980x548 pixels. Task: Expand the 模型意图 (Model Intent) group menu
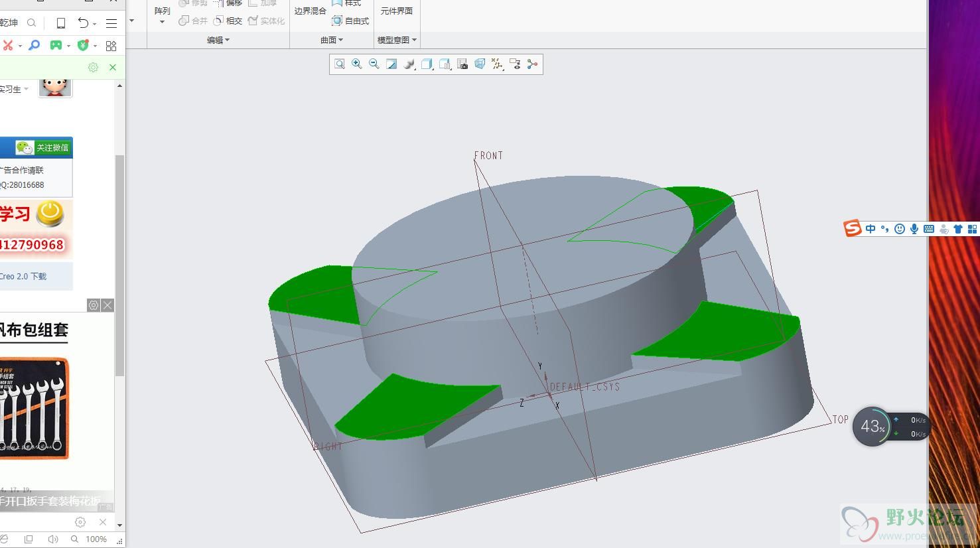[397, 40]
